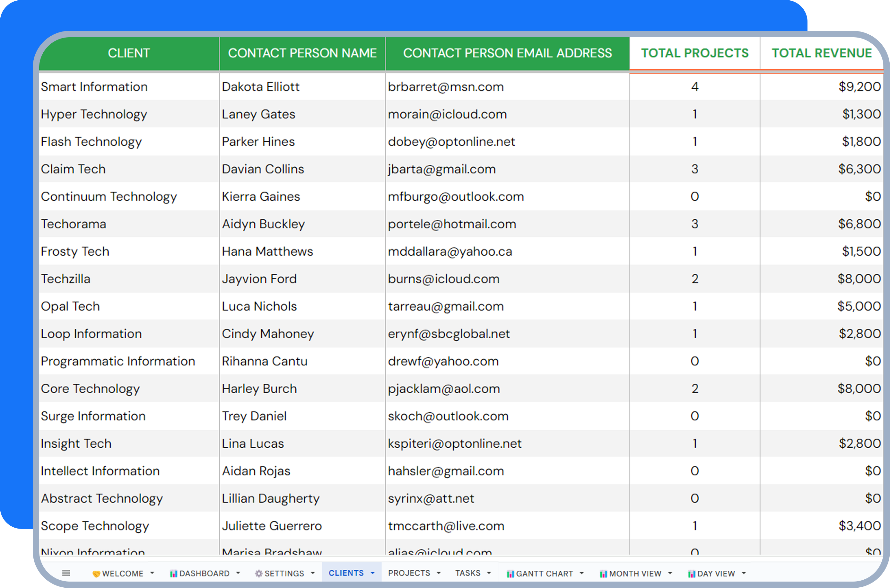Screen dimensions: 890x588
Task: Click the MONTH VIEW tab's chart icon
Action: (603, 574)
